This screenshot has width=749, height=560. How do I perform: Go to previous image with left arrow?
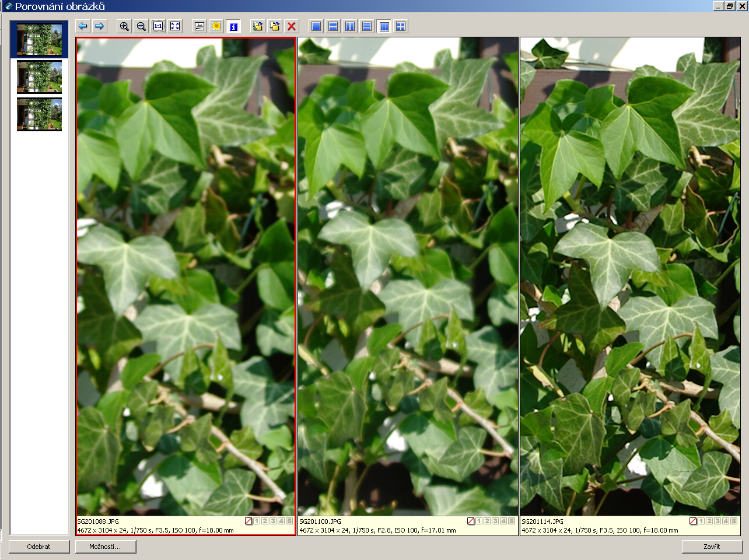83,26
